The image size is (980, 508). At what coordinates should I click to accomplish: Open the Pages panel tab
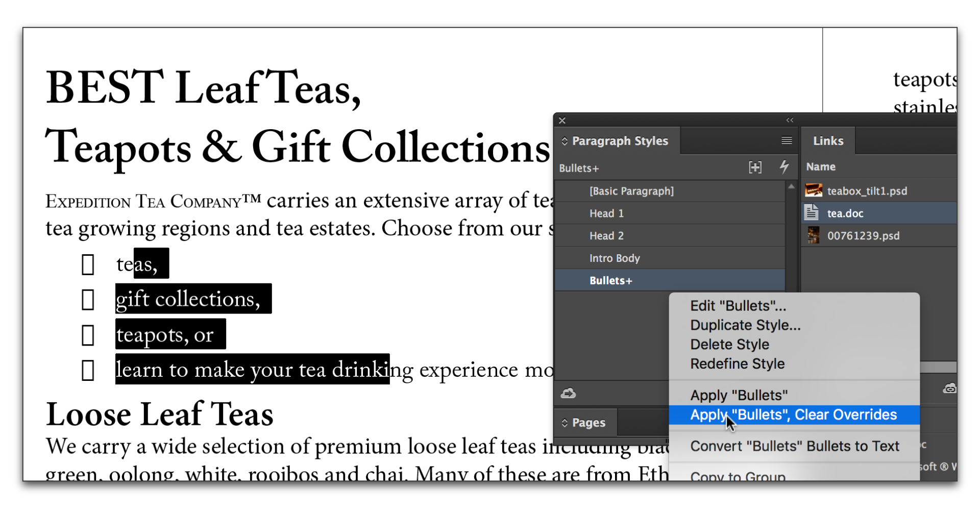pyautogui.click(x=588, y=423)
